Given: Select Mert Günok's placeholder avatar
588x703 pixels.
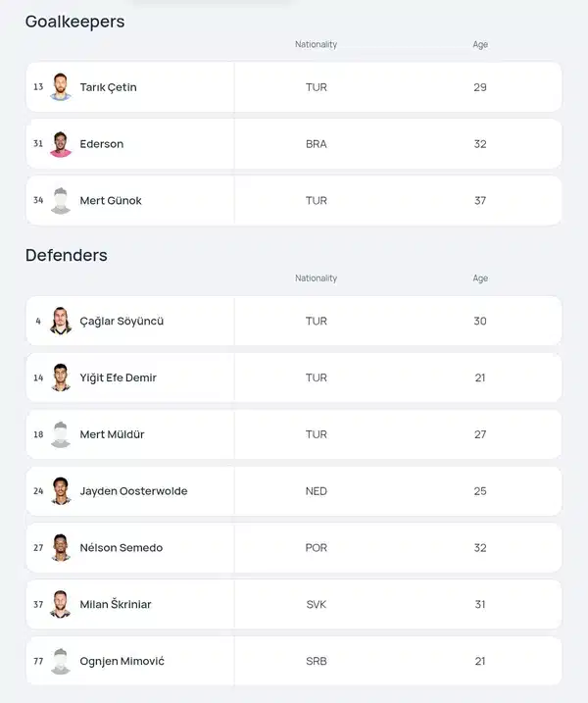Looking at the screenshot, I should point(61,200).
